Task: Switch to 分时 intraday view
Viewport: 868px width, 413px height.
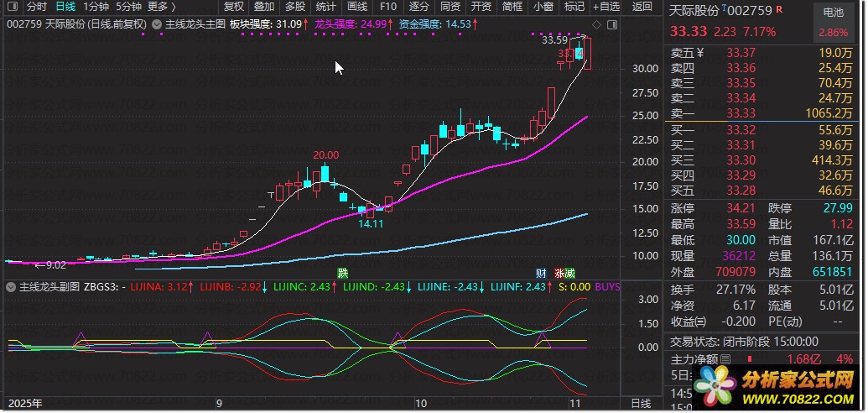Action: tap(37, 8)
